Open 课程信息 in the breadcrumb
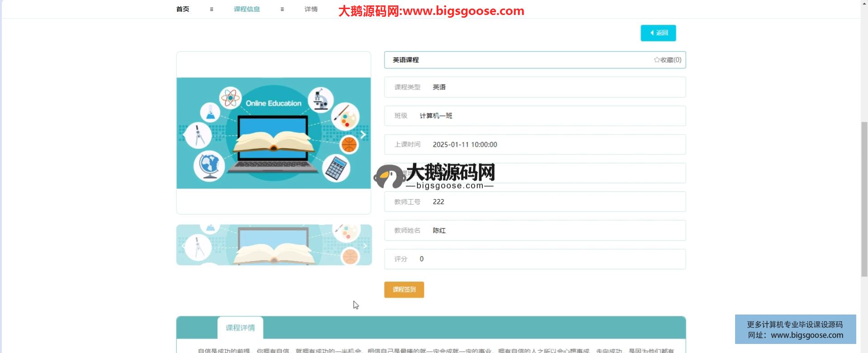Image resolution: width=868 pixels, height=353 pixels. pos(247,9)
